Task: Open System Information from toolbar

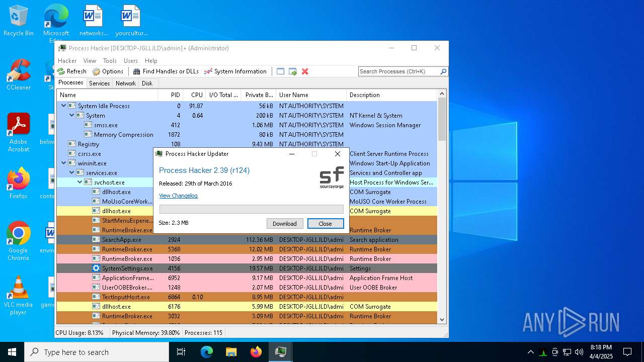Action: 235,71
